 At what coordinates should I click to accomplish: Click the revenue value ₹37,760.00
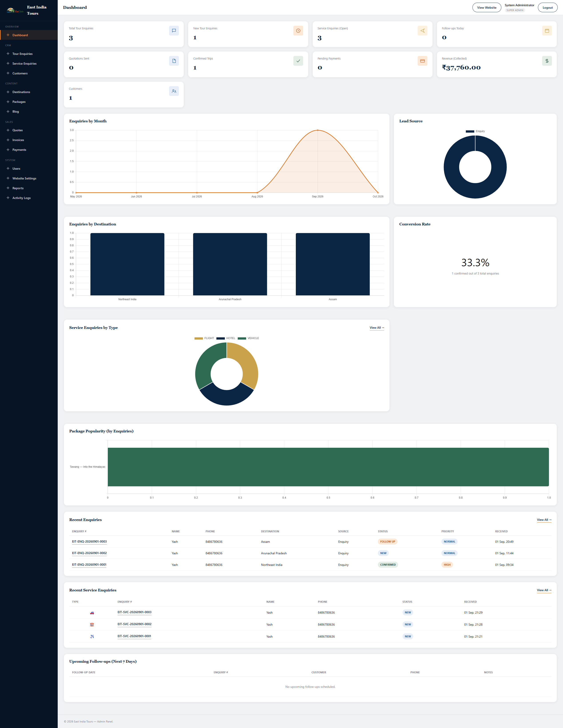pyautogui.click(x=461, y=68)
